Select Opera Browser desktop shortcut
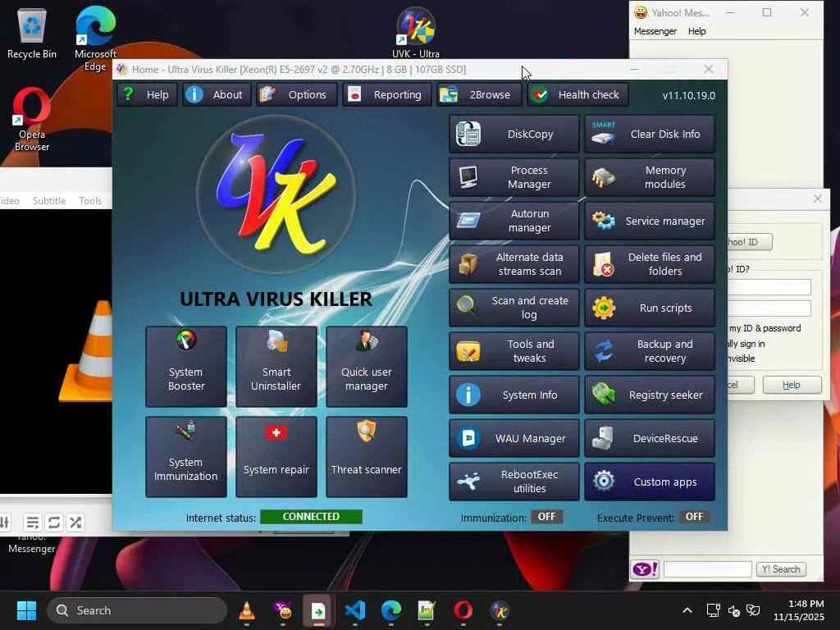 (32, 119)
